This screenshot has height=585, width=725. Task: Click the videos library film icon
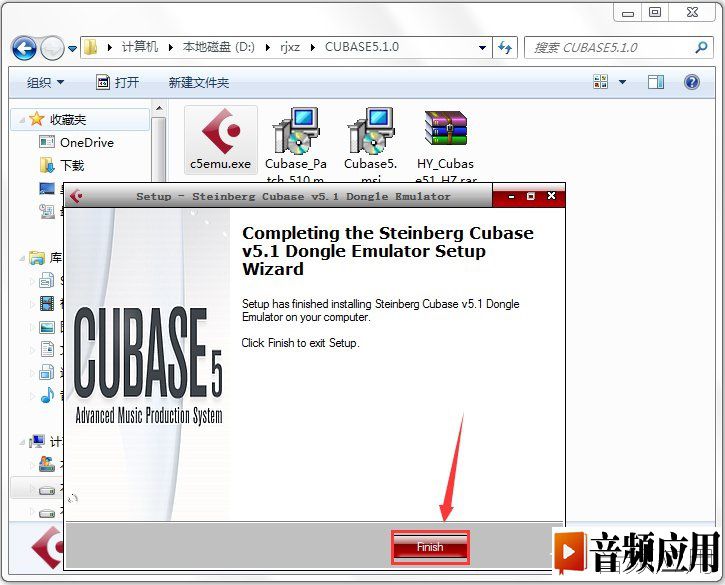[x=47, y=303]
